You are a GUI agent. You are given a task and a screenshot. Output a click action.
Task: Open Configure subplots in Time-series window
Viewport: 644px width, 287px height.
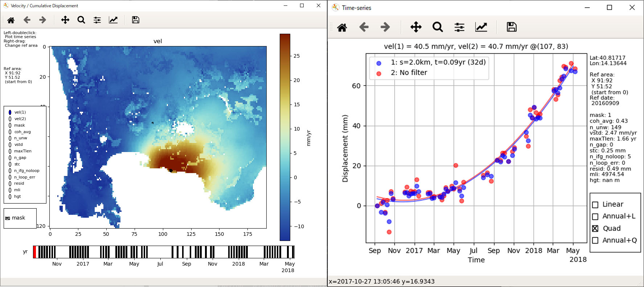pyautogui.click(x=459, y=27)
